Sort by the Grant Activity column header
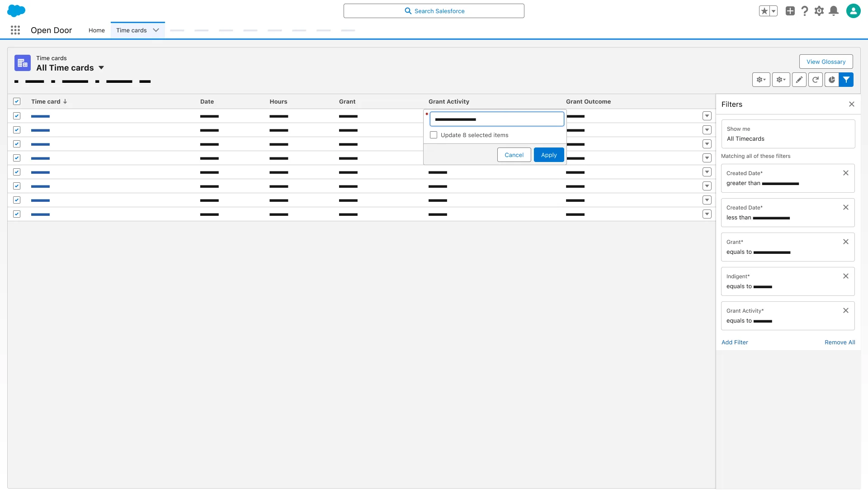Image resolution: width=868 pixels, height=490 pixels. tap(449, 101)
